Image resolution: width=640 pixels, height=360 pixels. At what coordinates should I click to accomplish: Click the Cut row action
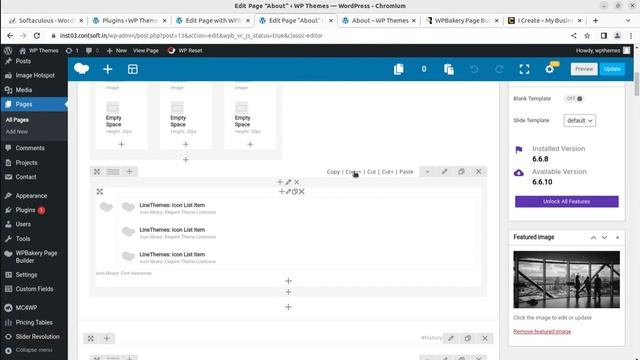point(371,172)
